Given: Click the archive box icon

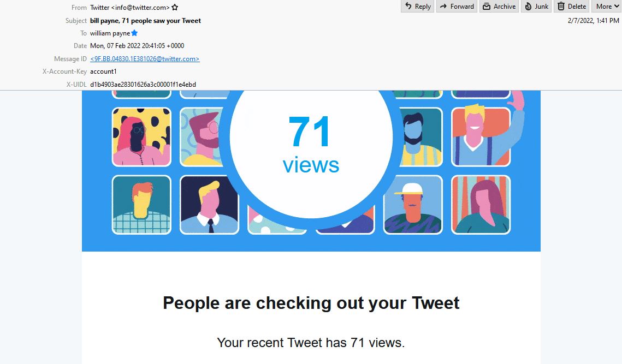Looking at the screenshot, I should pos(487,7).
